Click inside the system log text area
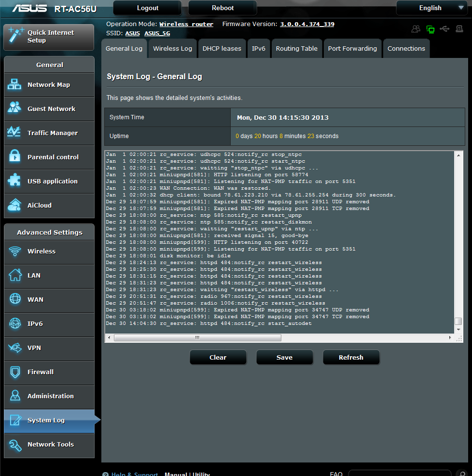The height and width of the screenshot is (476, 472). tap(279, 242)
